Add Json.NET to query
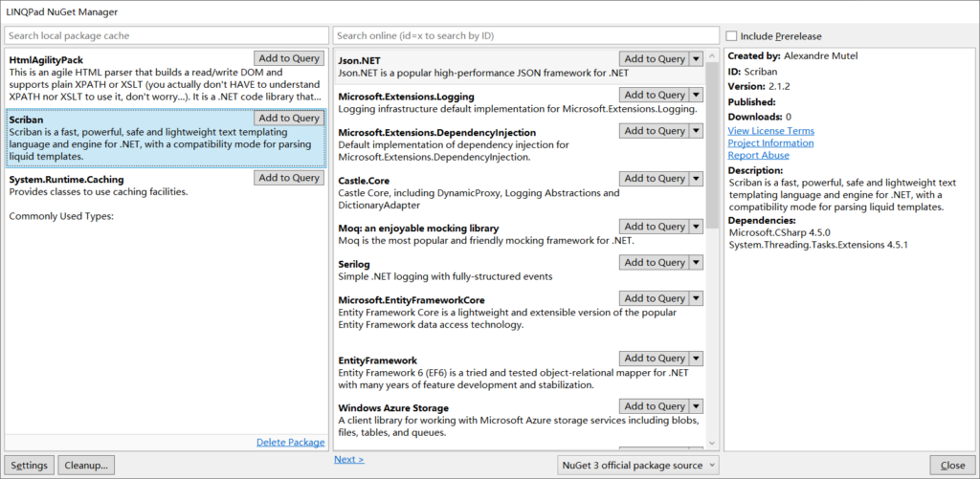 coord(655,58)
